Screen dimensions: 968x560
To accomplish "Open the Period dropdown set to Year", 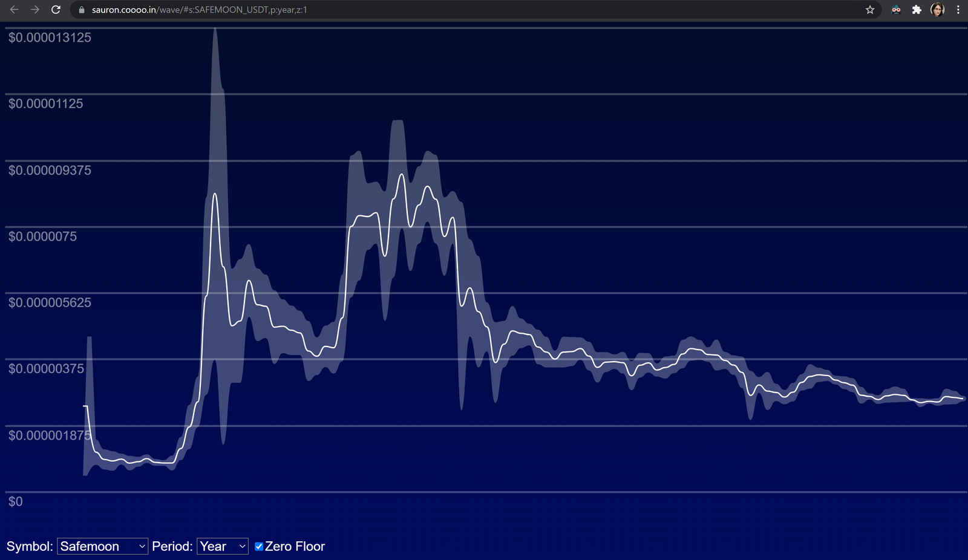I will tap(222, 546).
